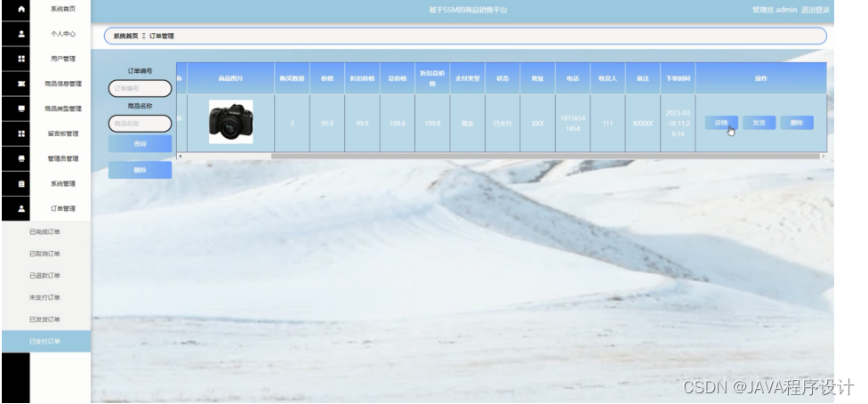Image resolution: width=868 pixels, height=404 pixels.
Task: Click the 管理员 admin label
Action: click(775, 10)
